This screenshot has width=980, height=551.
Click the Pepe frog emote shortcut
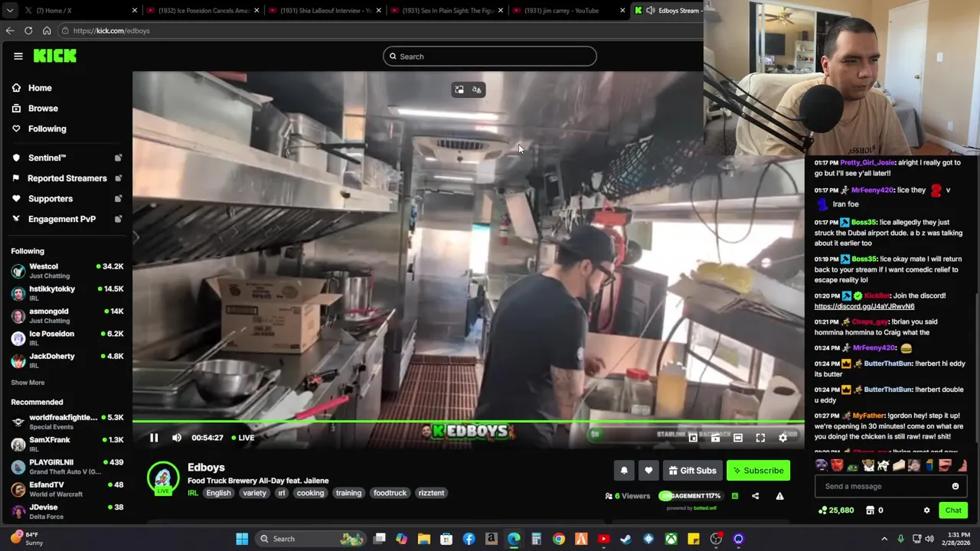(852, 465)
